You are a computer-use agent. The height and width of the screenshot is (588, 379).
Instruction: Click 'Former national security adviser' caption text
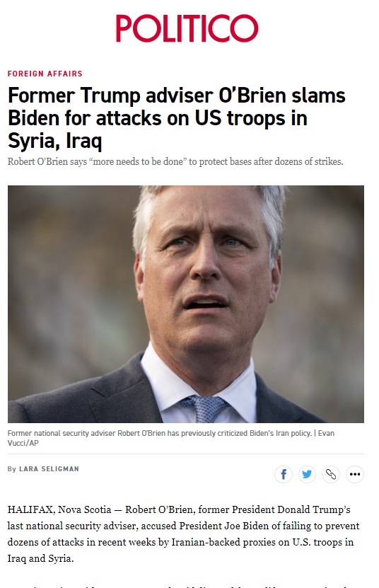(x=62, y=433)
